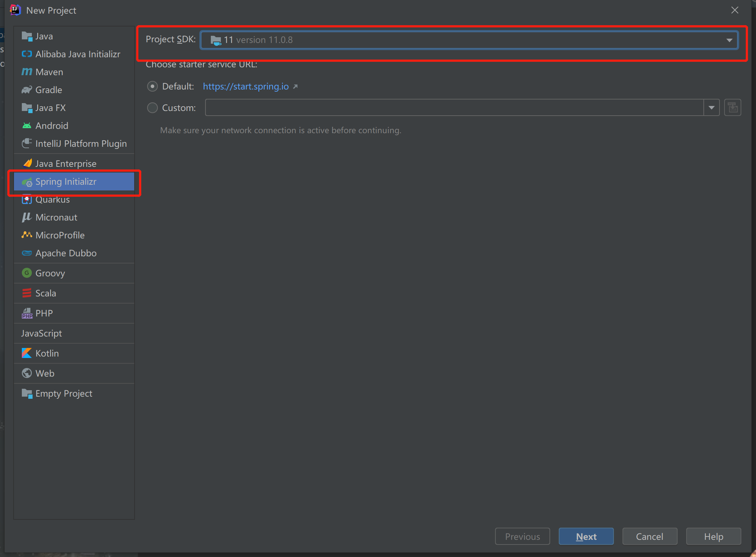Select the Kotlin logo icon
Image resolution: width=756 pixels, height=557 pixels.
[x=26, y=353]
